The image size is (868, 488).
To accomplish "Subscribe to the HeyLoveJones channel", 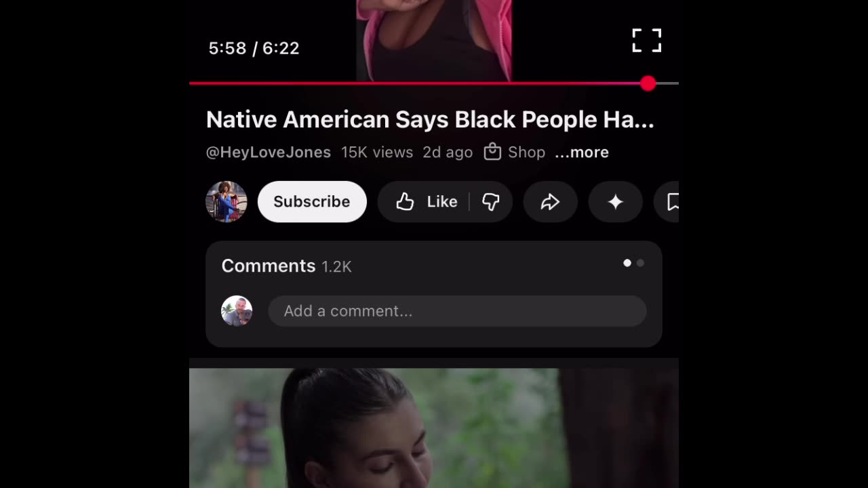I will 312,201.
